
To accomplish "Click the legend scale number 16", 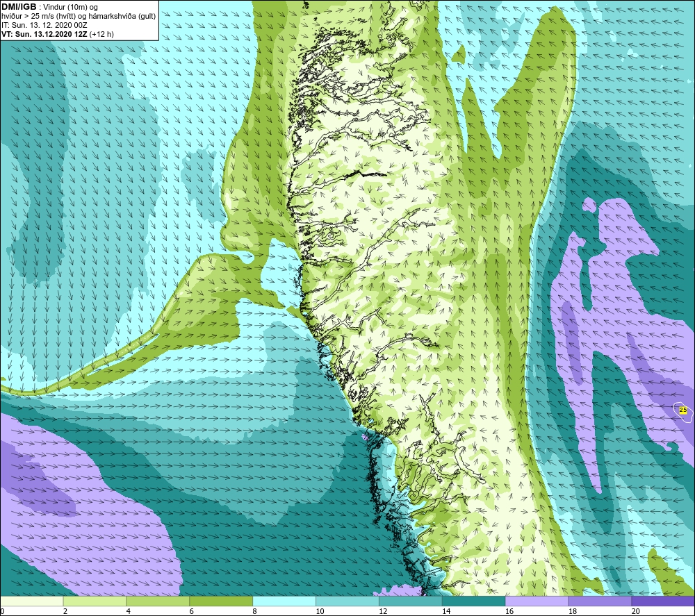I will pos(509,611).
